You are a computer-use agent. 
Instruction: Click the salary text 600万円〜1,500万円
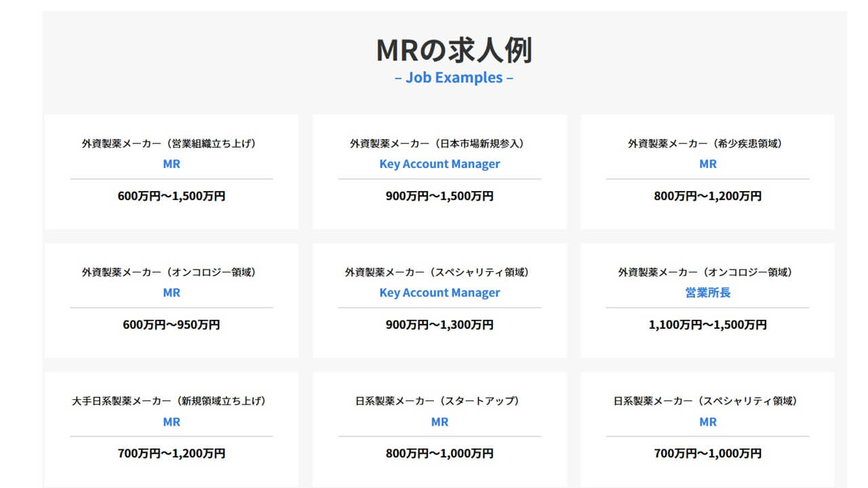[171, 197]
